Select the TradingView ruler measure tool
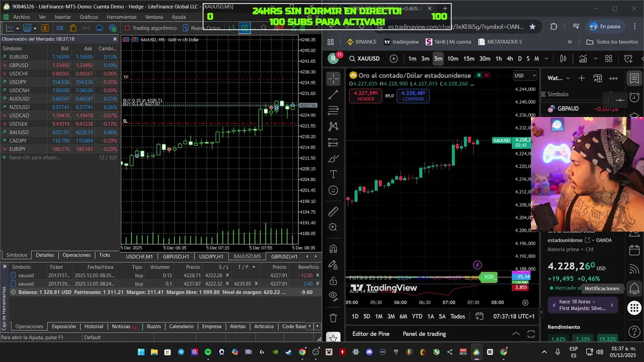The width and height of the screenshot is (644, 362). [x=333, y=211]
